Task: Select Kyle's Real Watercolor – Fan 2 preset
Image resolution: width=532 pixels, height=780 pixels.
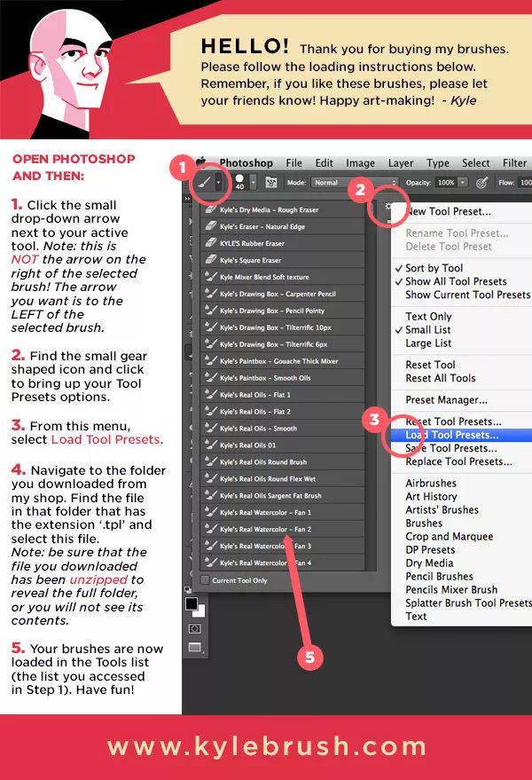Action: click(x=283, y=529)
